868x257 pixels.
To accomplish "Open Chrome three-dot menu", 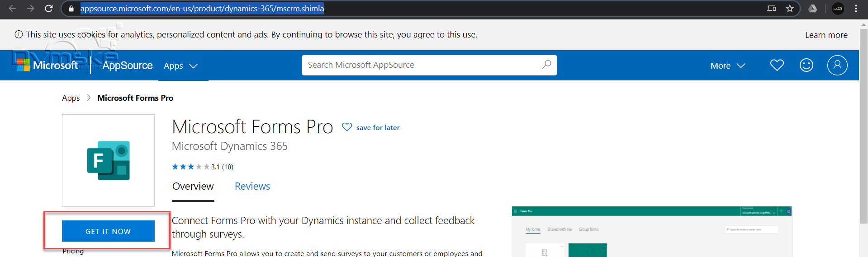I will tap(856, 9).
